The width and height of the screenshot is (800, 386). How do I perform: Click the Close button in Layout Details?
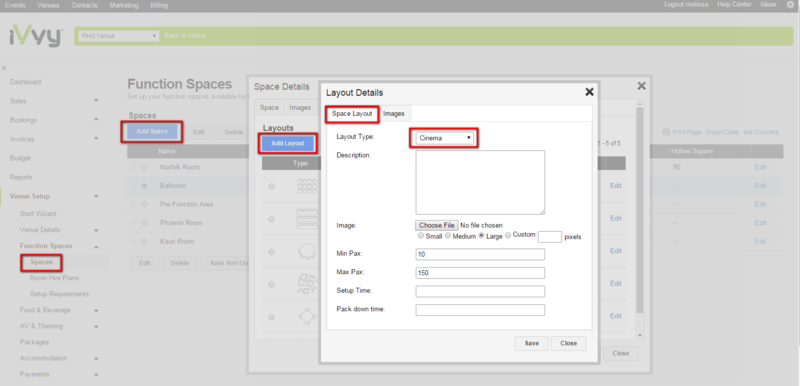[x=568, y=343]
